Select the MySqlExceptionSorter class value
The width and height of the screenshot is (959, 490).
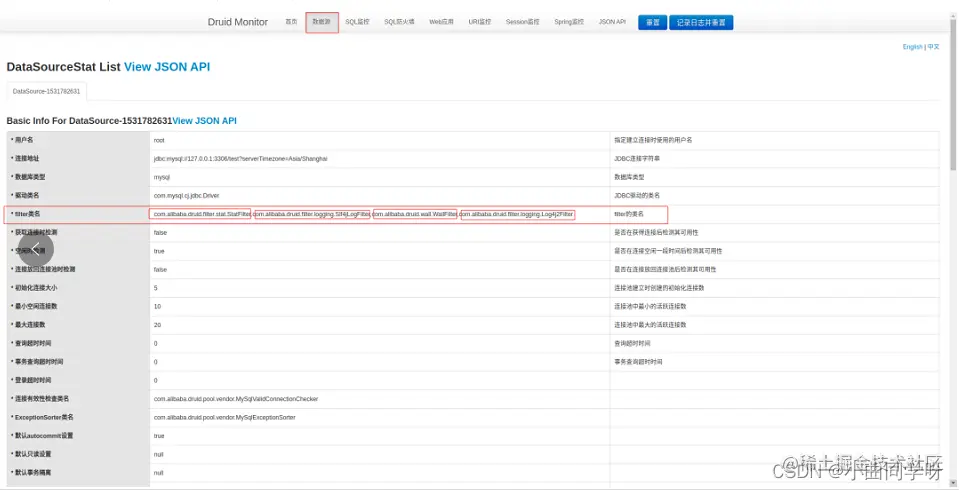click(x=224, y=417)
